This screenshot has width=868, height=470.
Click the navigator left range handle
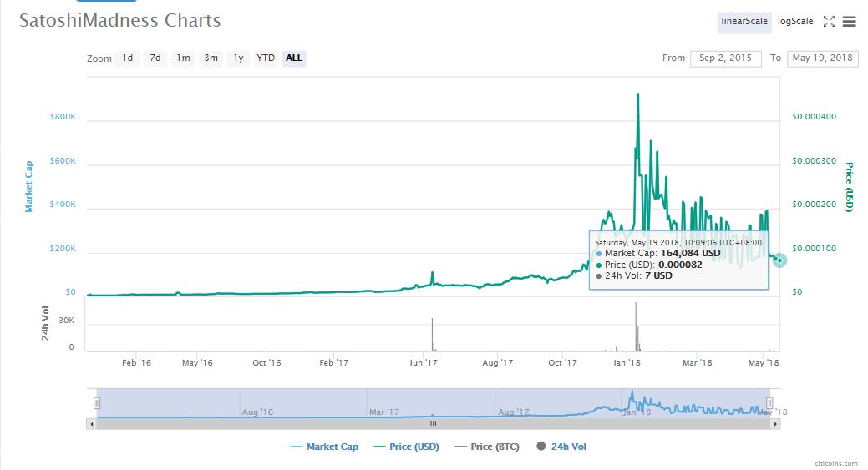pos(97,403)
